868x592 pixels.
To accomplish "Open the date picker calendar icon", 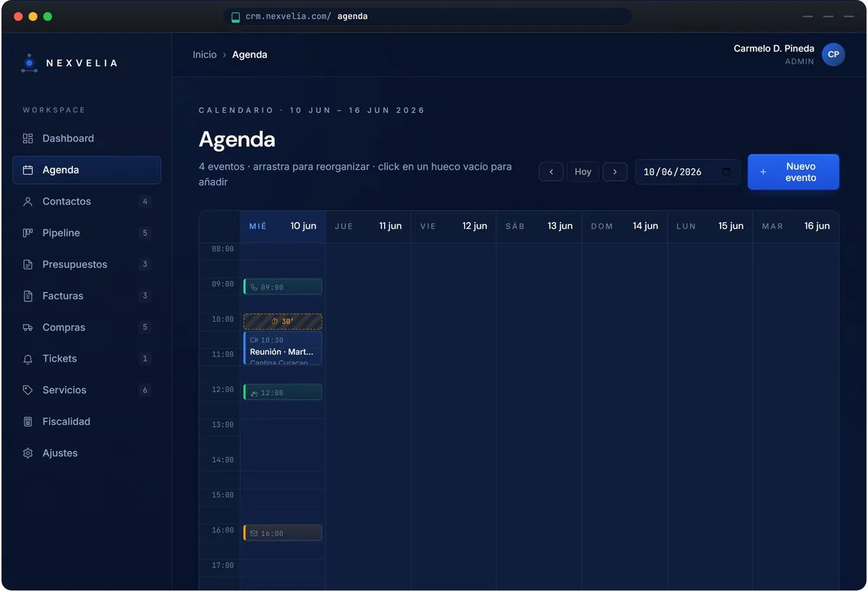I will tap(726, 172).
